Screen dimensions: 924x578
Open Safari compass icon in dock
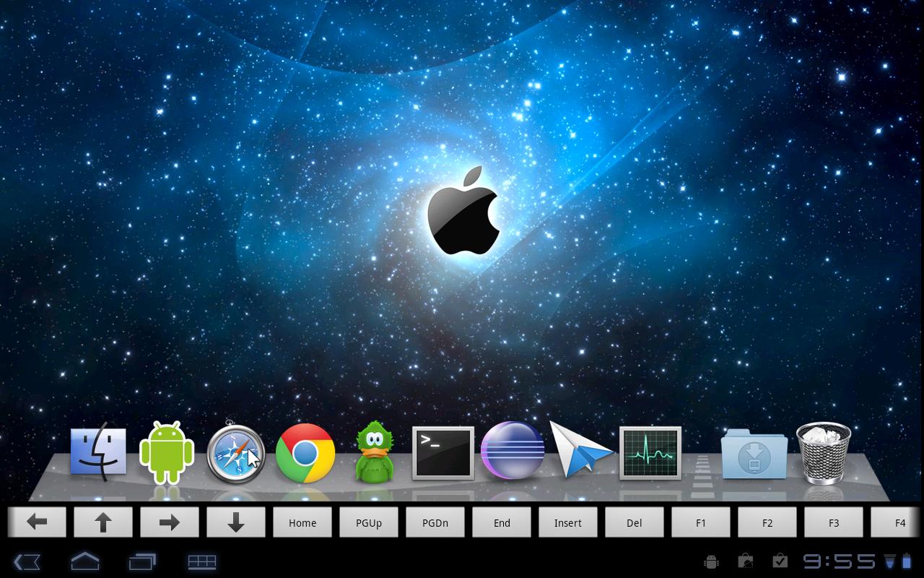235,453
